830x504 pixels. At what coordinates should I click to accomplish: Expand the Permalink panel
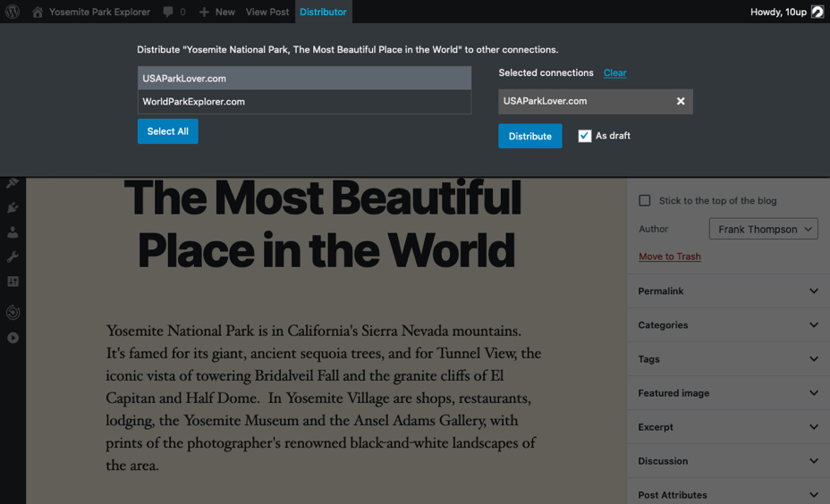[x=728, y=290]
